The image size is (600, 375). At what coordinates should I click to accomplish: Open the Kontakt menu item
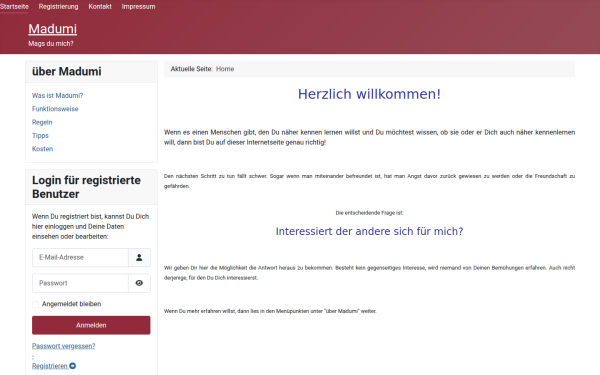100,7
